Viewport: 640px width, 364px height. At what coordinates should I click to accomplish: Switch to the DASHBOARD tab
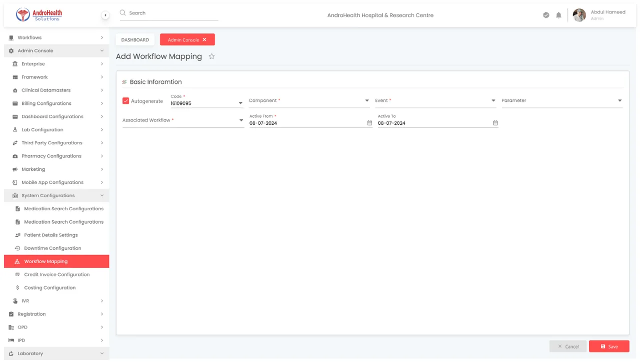point(135,40)
